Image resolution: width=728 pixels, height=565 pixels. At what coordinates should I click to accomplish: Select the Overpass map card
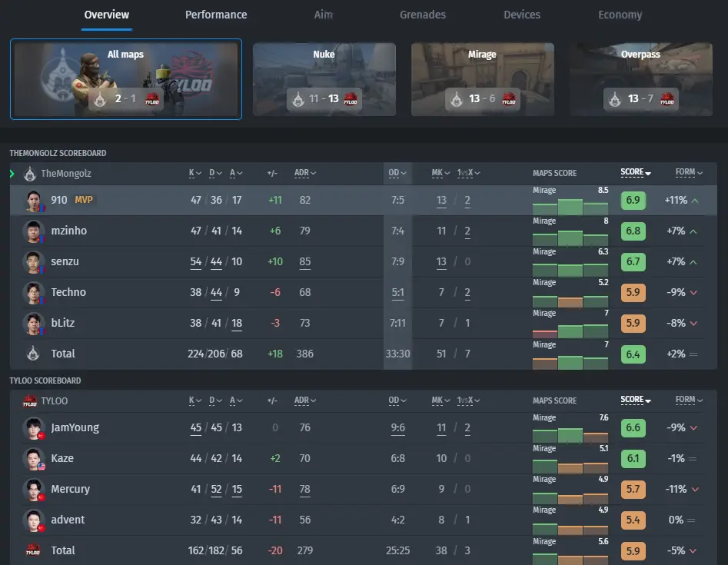[x=640, y=79]
